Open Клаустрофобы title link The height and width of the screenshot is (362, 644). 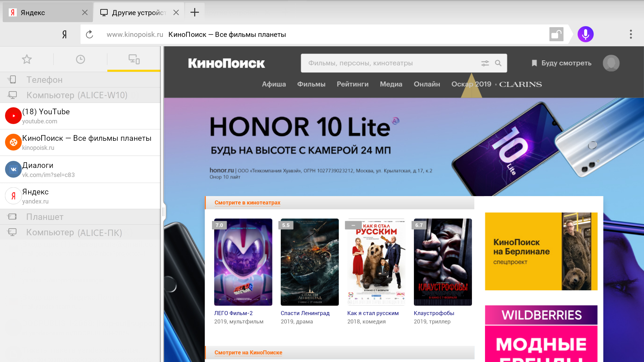pos(434,313)
